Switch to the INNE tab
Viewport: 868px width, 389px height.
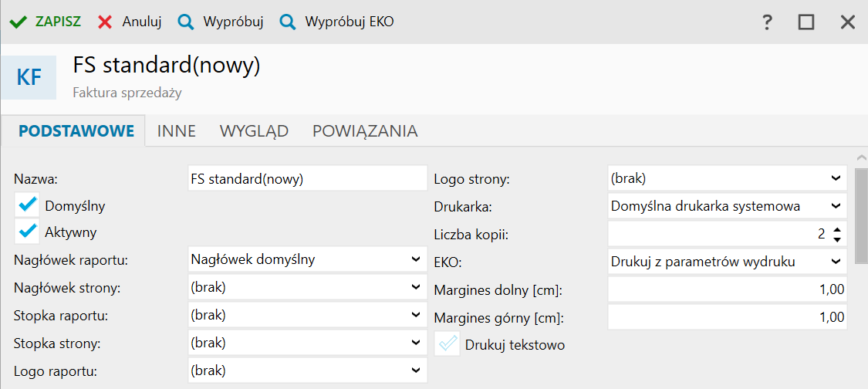(177, 131)
